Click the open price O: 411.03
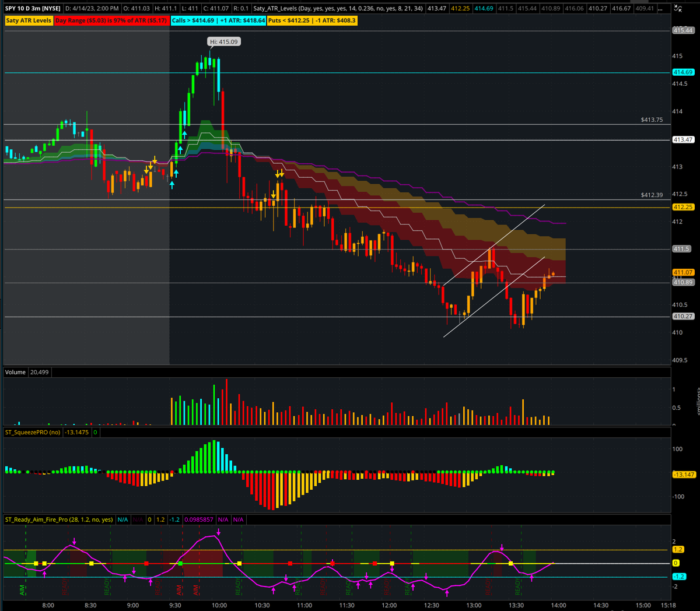Image resolution: width=700 pixels, height=611 pixels. tap(137, 9)
